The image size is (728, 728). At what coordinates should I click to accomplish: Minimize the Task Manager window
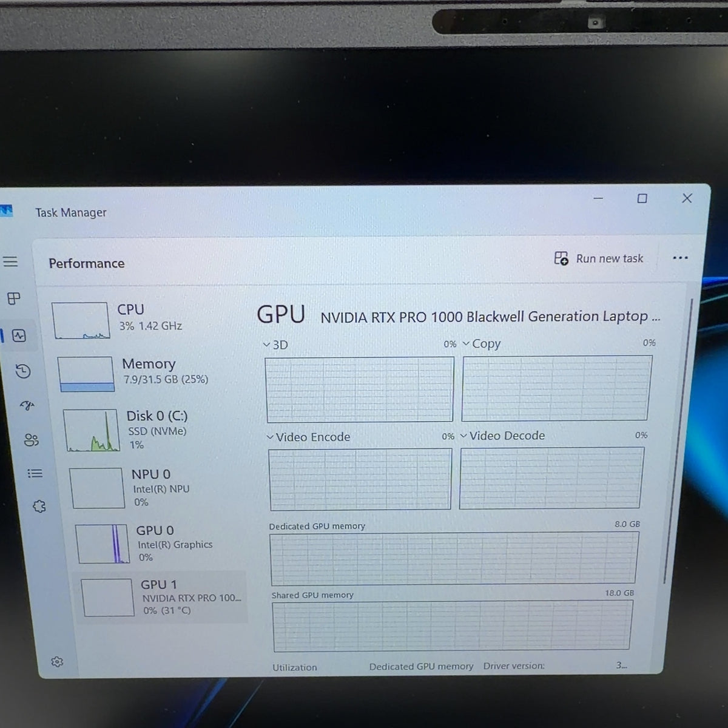598,198
